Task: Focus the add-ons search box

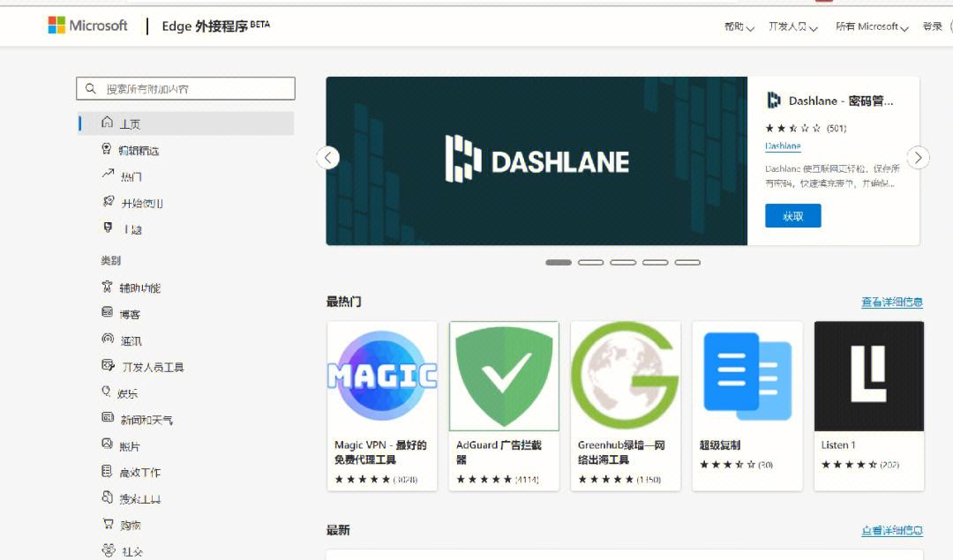Action: (186, 89)
